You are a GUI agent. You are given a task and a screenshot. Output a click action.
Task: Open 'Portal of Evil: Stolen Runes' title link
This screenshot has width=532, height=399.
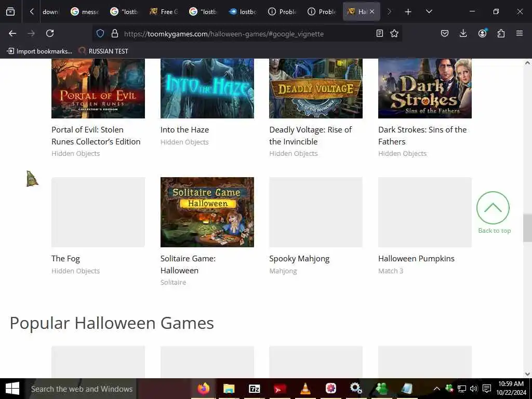pos(96,136)
